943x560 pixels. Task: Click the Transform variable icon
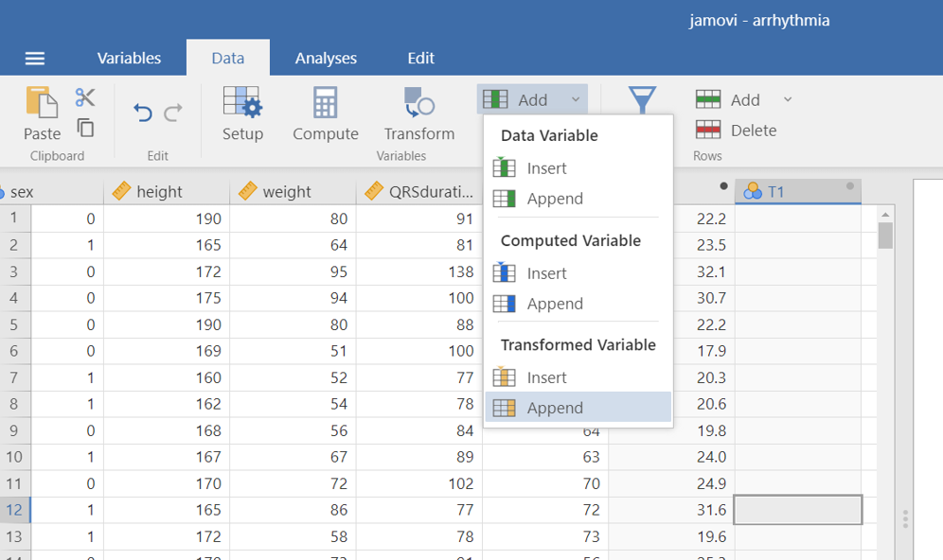click(418, 114)
